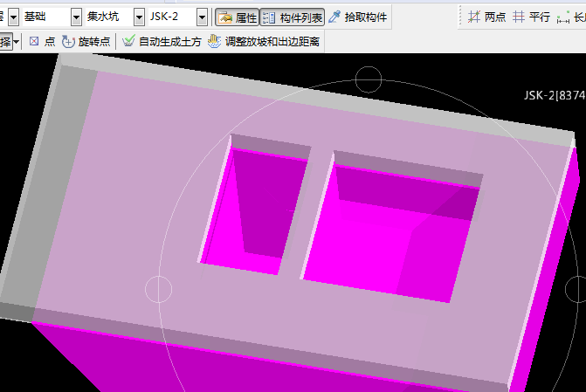Open the 选择 tool dropdown arrow

pos(16,42)
